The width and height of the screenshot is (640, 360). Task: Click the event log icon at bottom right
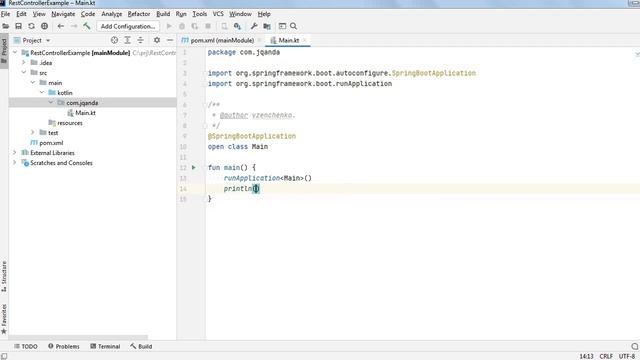click(635, 347)
